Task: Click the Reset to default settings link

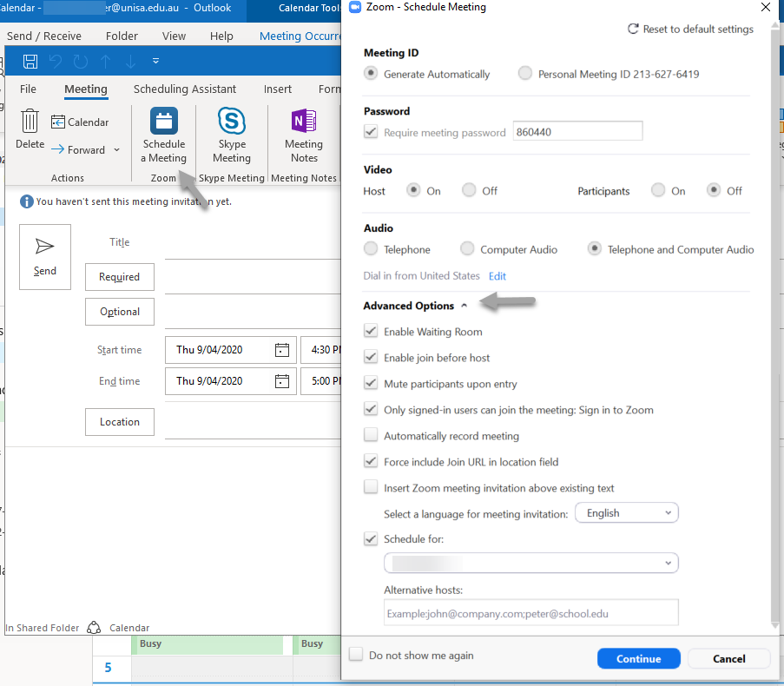Action: click(697, 29)
